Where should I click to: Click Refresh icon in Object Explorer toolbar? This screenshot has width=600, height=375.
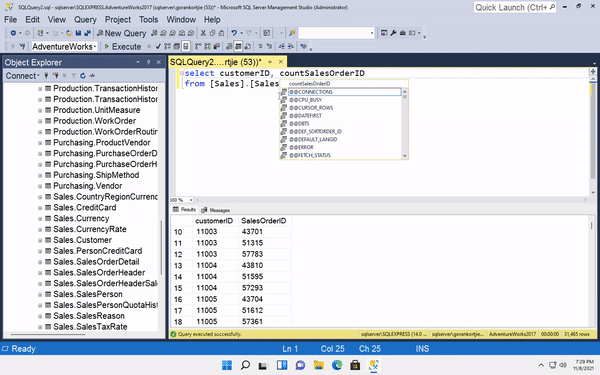coord(83,76)
